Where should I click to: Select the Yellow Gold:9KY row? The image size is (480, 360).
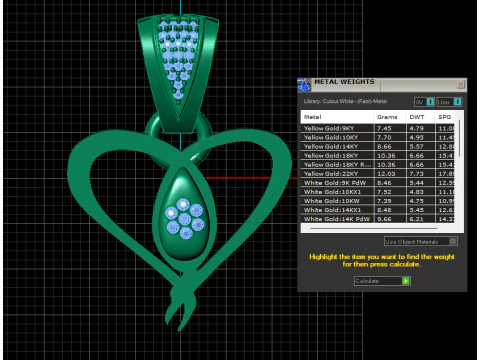[378, 128]
